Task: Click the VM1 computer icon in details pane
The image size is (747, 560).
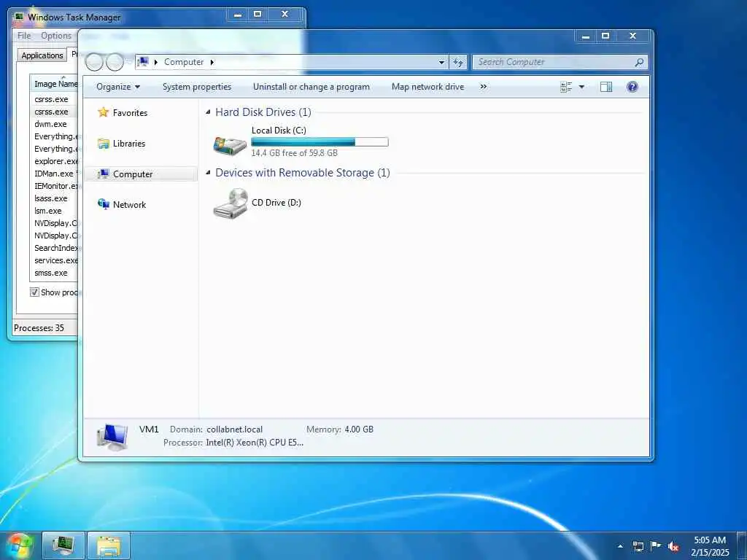Action: [112, 437]
